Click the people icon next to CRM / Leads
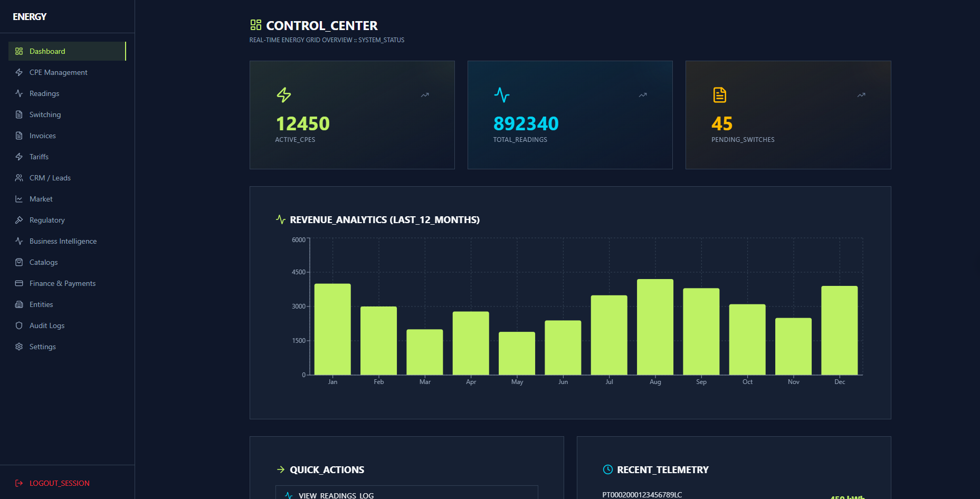 point(19,178)
